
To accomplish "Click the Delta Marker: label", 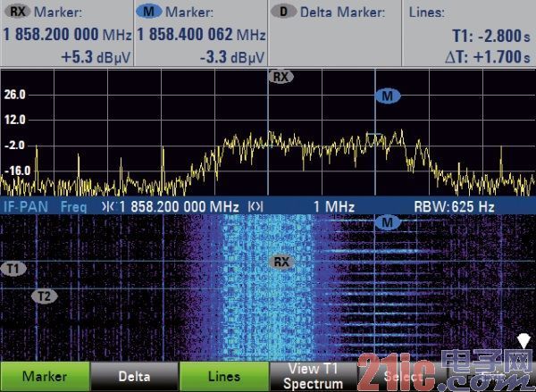I will [342, 13].
